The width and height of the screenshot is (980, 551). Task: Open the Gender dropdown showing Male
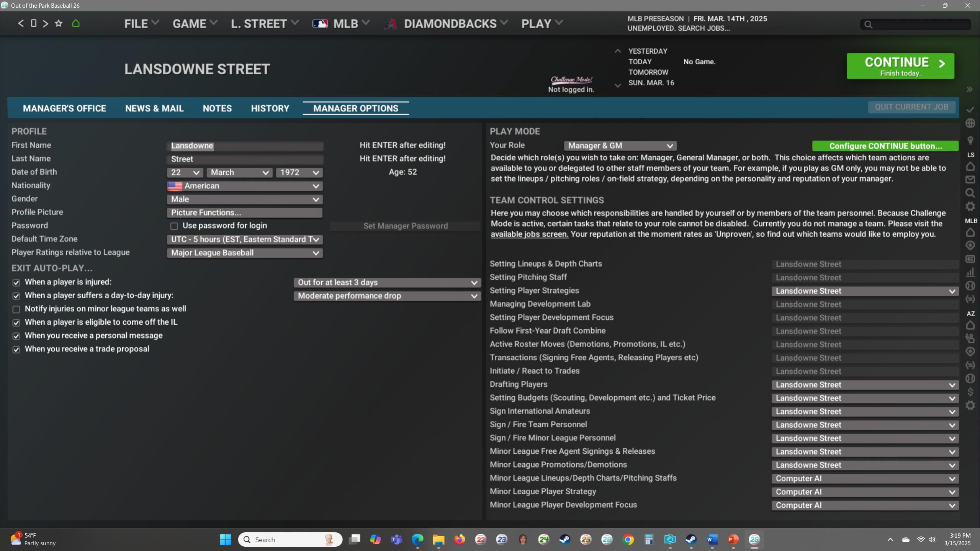(x=245, y=199)
